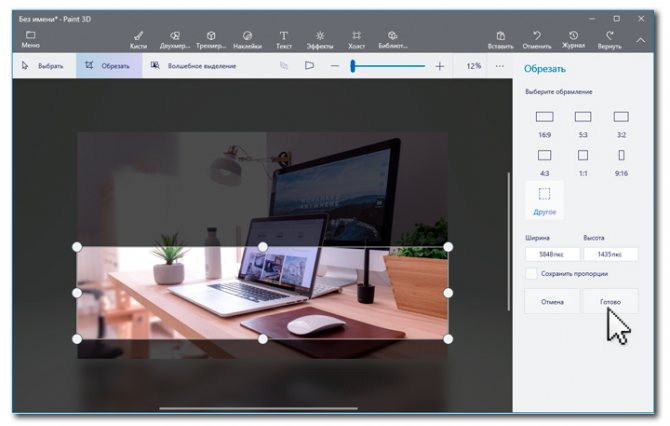Viewport: 670px width, 426px height.
Task: Open the Кисти (Brushes) tool
Action: [x=138, y=39]
